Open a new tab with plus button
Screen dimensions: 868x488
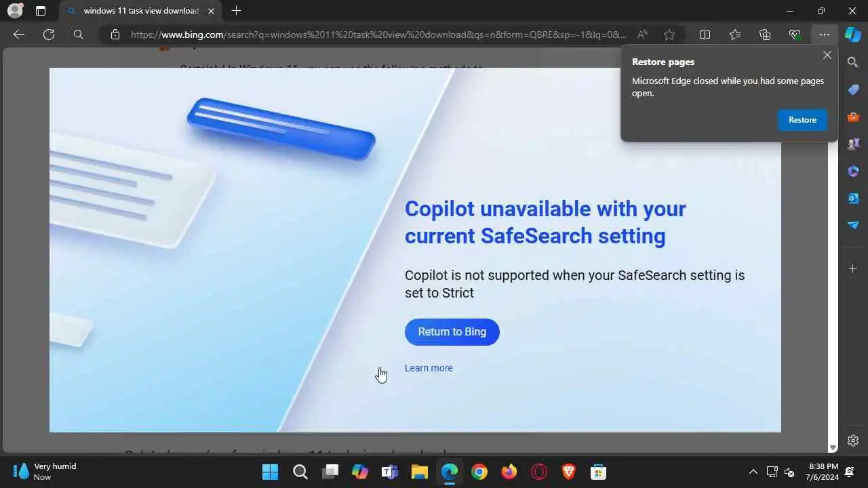[236, 11]
